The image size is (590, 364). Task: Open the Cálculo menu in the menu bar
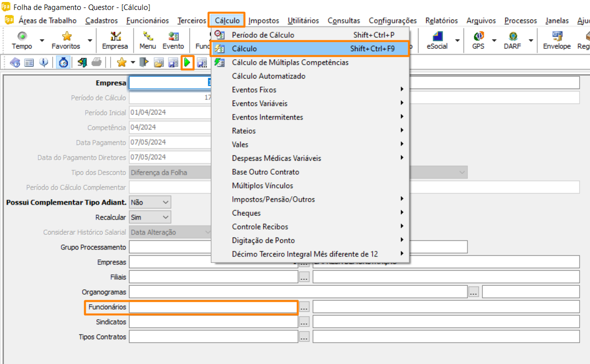coord(227,20)
